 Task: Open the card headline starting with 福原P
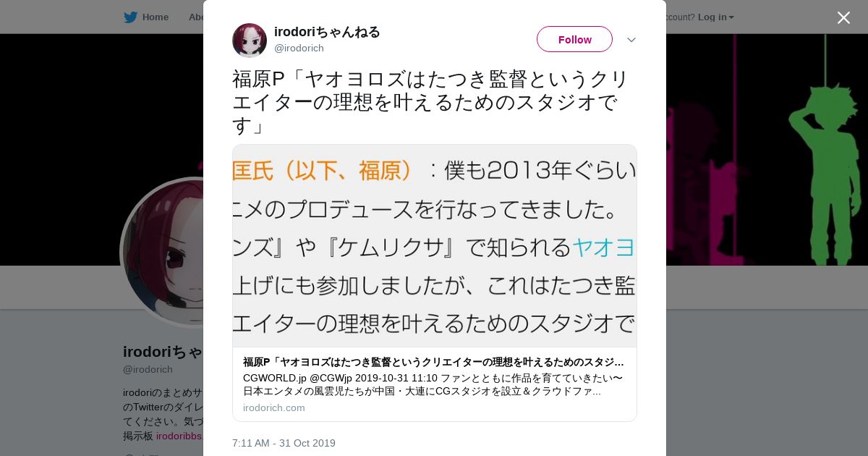tap(434, 362)
